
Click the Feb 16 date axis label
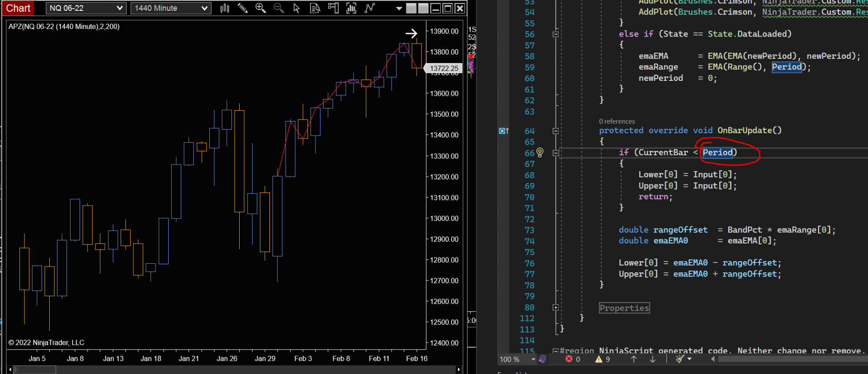[417, 359]
